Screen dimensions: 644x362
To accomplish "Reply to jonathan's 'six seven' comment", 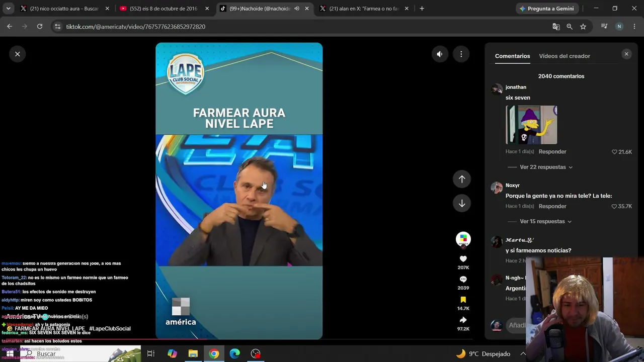I will point(552,151).
